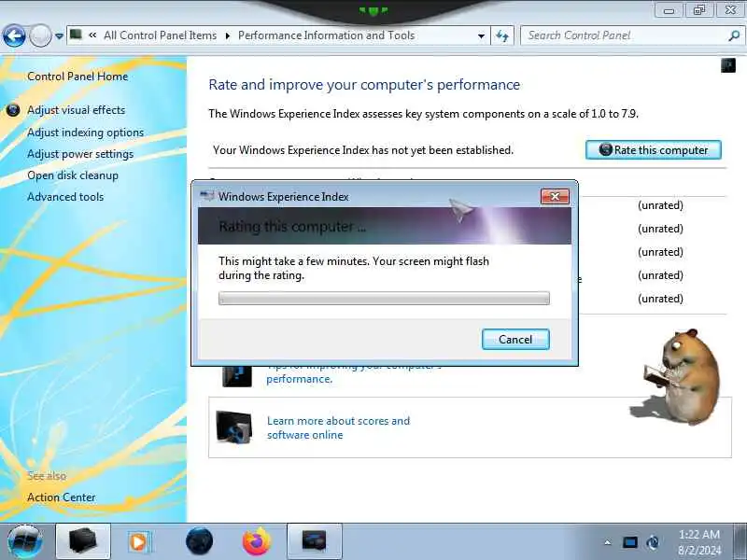Viewport: 747px width, 560px height.
Task: Launch Firefox from the taskbar
Action: coord(256,541)
